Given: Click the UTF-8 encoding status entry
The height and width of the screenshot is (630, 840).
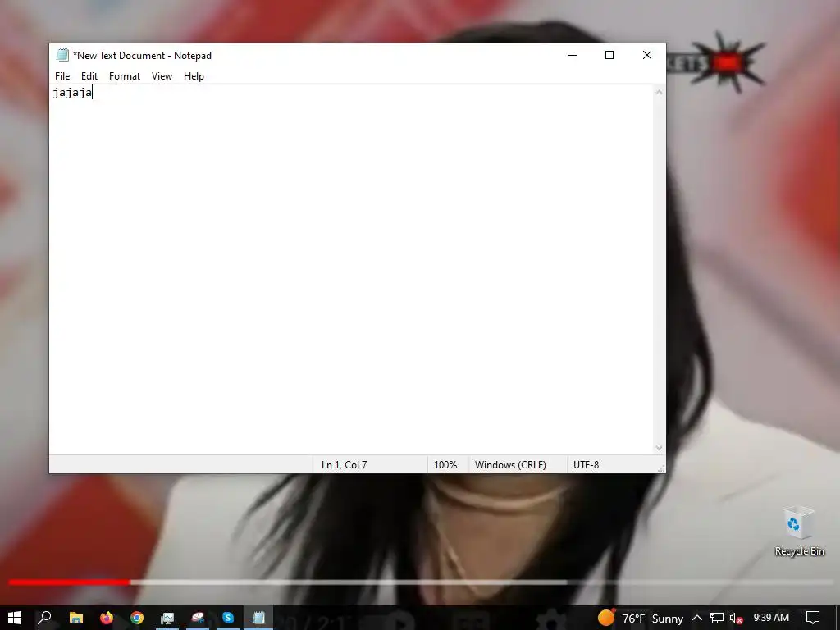Looking at the screenshot, I should 586,464.
